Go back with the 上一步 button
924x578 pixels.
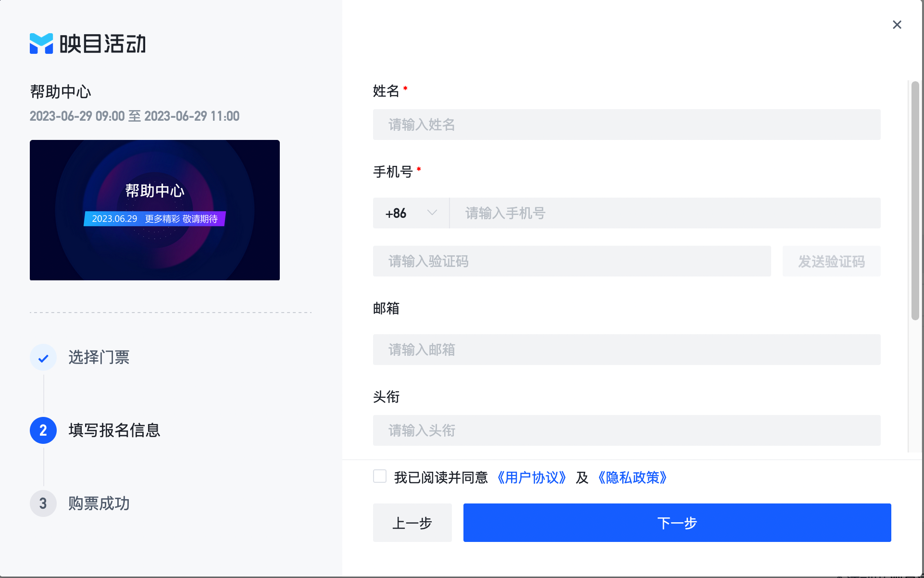pos(412,523)
